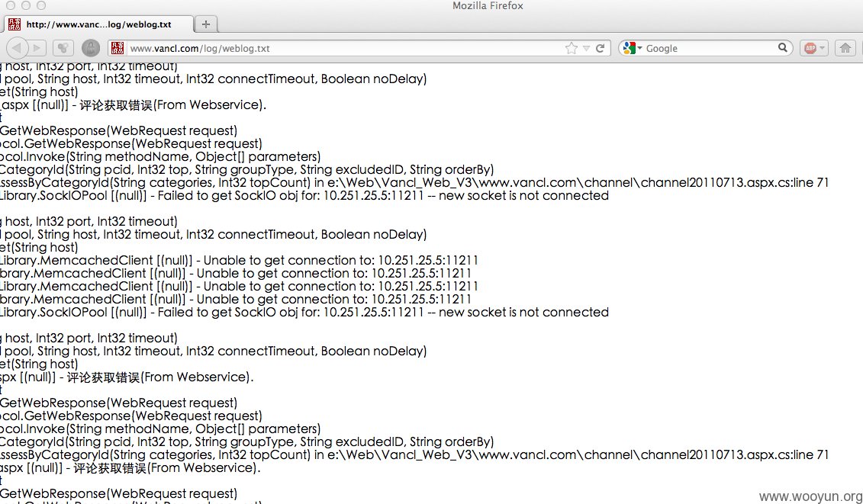
Task: Click the macOS window zoom button
Action: [41, 5]
